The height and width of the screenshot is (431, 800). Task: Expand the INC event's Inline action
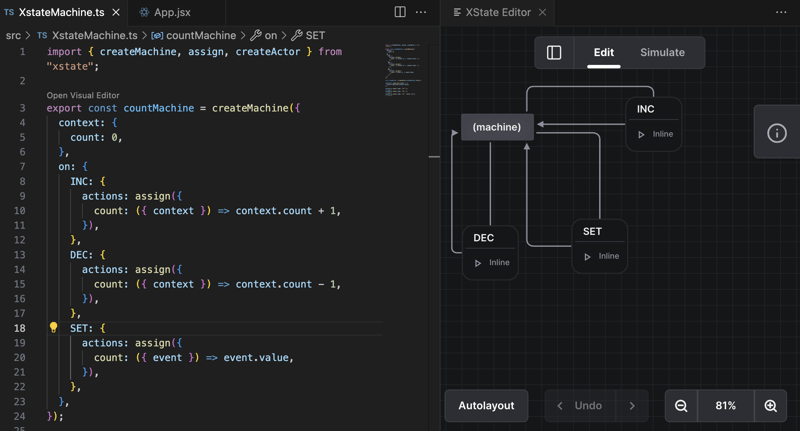(x=641, y=134)
